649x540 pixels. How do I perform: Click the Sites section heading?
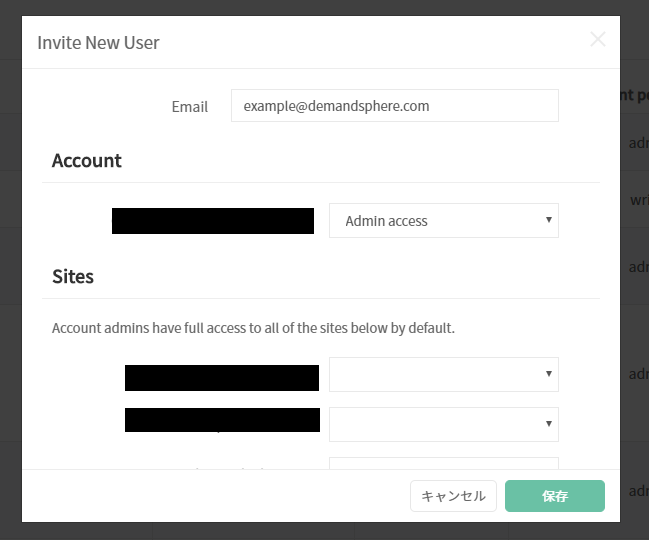pos(73,276)
